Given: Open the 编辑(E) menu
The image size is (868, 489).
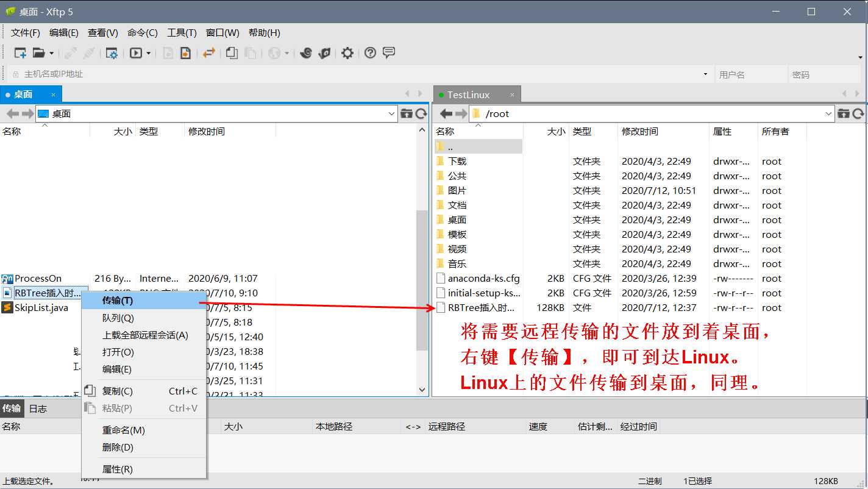Looking at the screenshot, I should pyautogui.click(x=64, y=33).
